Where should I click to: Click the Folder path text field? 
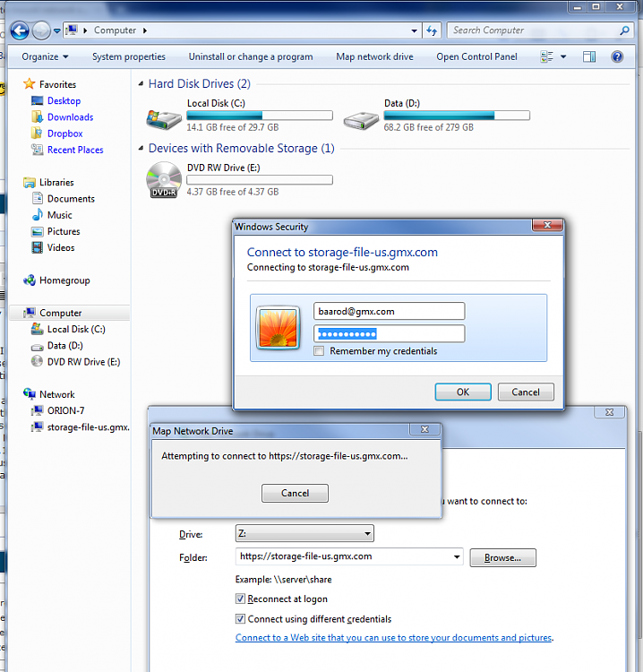tap(344, 556)
